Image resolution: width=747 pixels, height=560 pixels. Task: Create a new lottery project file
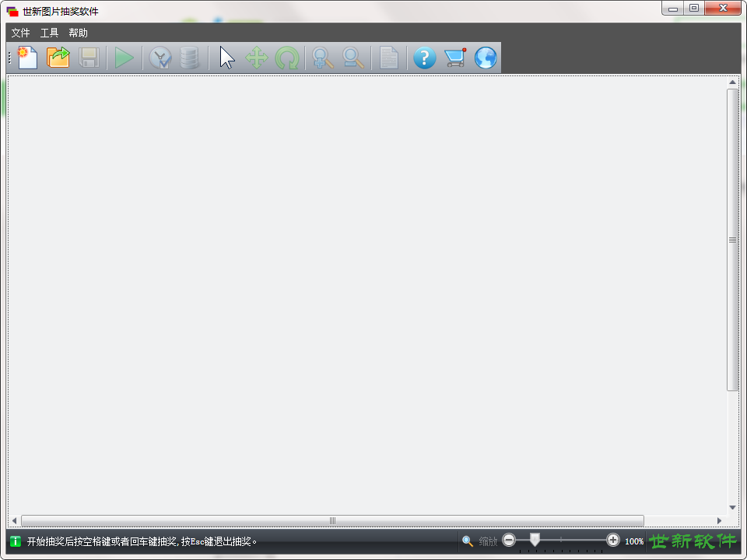(28, 58)
